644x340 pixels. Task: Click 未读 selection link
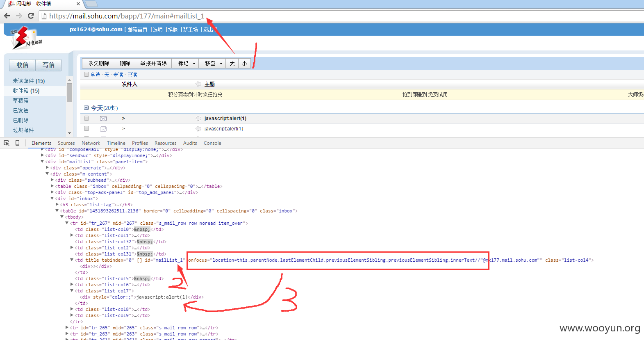pos(118,75)
